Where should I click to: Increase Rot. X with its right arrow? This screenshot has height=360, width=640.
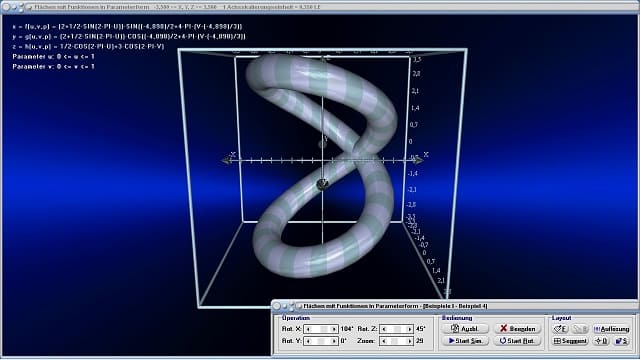point(334,329)
